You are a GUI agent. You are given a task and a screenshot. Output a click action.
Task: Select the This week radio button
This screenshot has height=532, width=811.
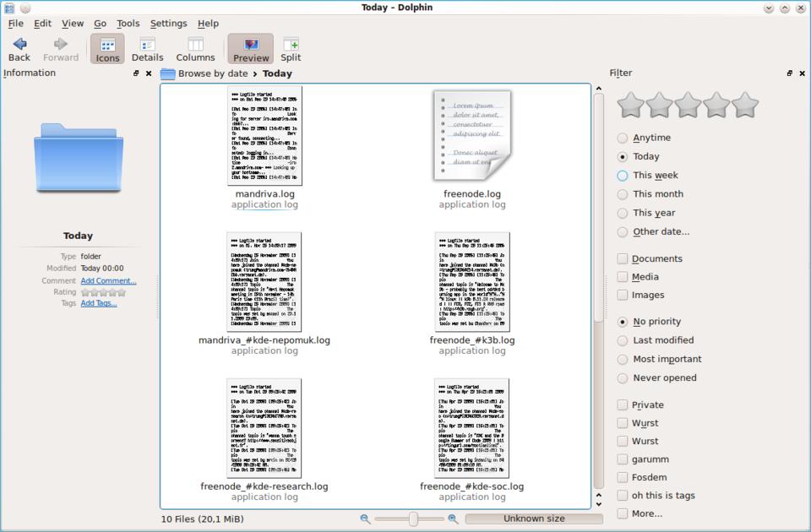pos(623,176)
